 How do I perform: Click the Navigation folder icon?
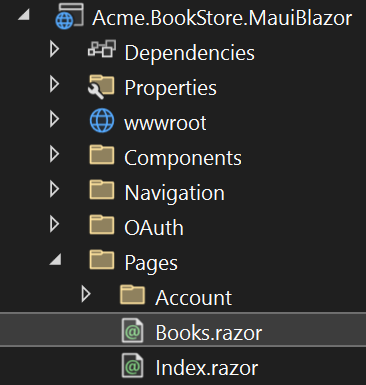102,190
